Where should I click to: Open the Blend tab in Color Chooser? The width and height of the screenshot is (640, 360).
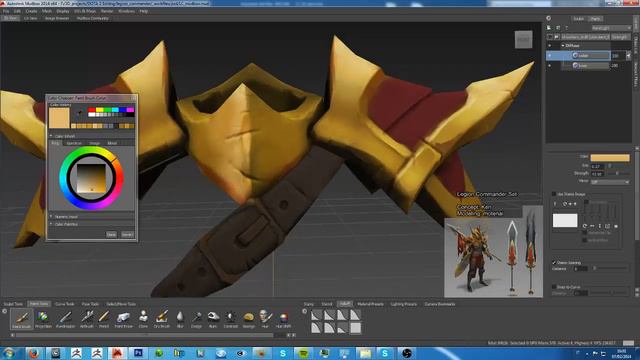click(x=112, y=143)
